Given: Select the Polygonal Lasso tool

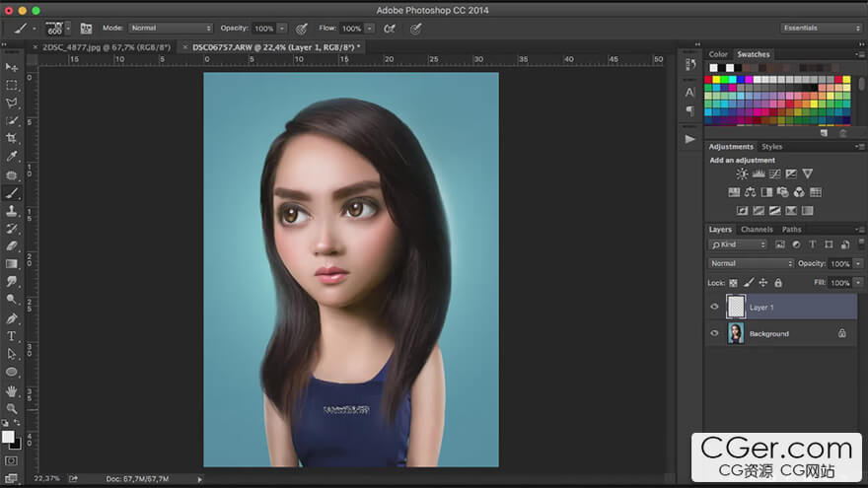Looking at the screenshot, I should [11, 103].
